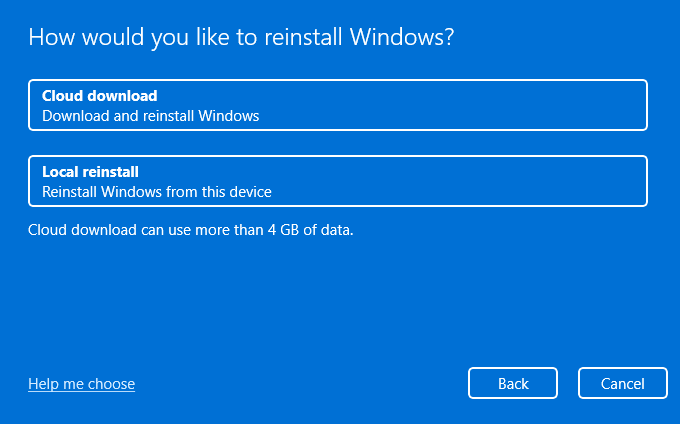The height and width of the screenshot is (424, 680).
Task: Choose the Cloud download option
Action: coord(338,105)
